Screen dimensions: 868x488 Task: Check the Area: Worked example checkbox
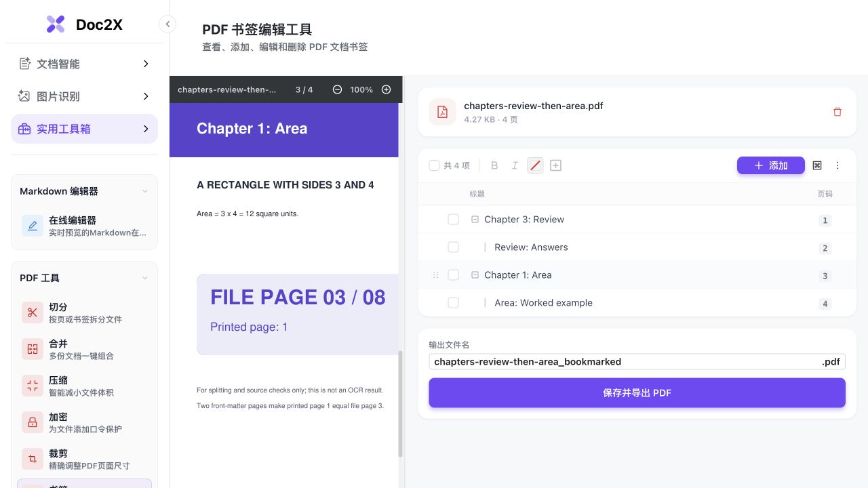pyautogui.click(x=454, y=303)
